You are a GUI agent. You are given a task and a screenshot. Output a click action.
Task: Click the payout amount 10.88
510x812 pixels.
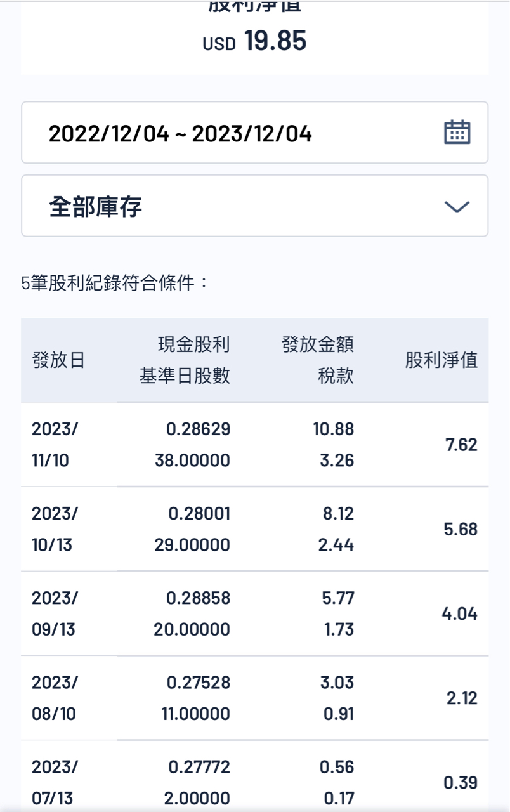click(x=333, y=429)
